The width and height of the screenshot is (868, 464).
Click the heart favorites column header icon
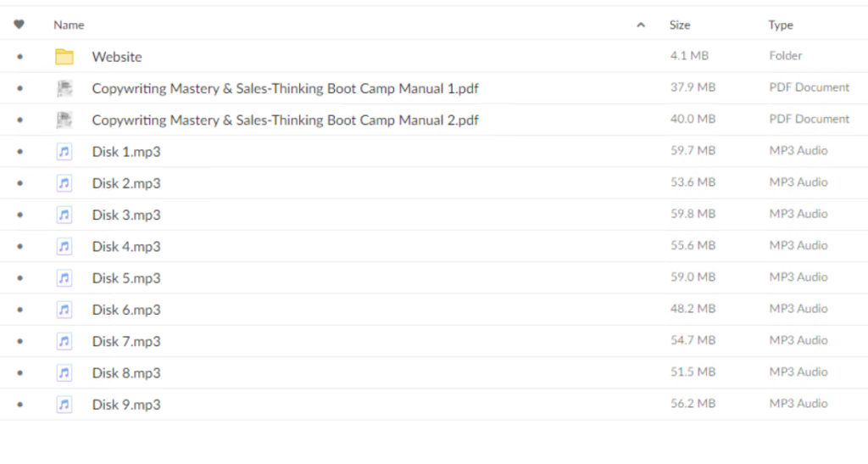(x=19, y=25)
